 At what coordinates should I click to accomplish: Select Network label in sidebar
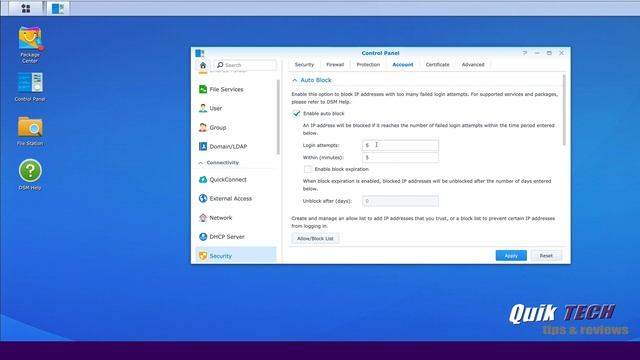click(x=220, y=218)
